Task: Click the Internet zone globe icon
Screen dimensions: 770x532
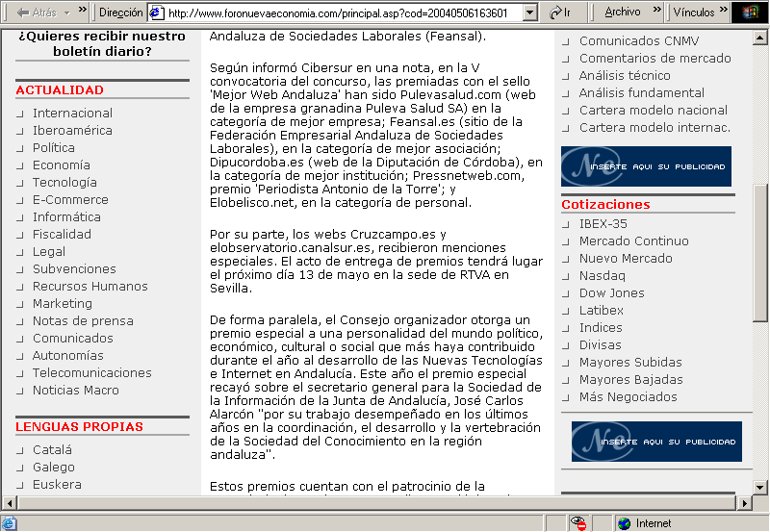Action: point(624,523)
